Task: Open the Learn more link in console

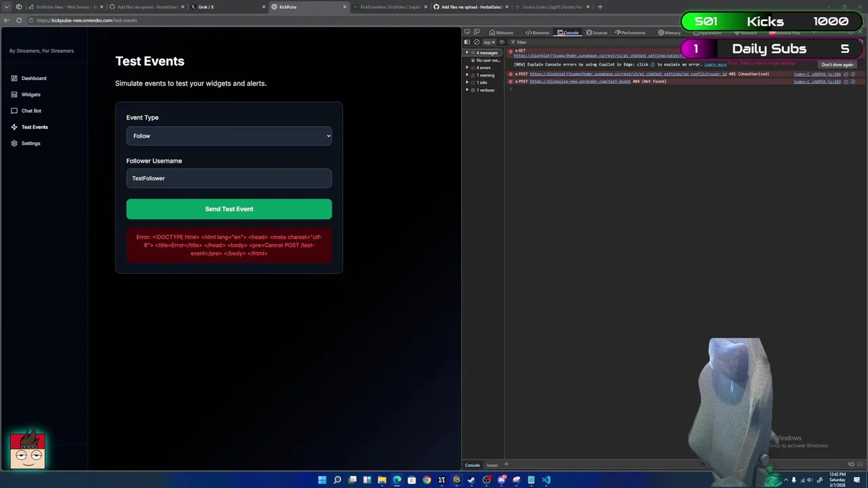Action: (715, 64)
